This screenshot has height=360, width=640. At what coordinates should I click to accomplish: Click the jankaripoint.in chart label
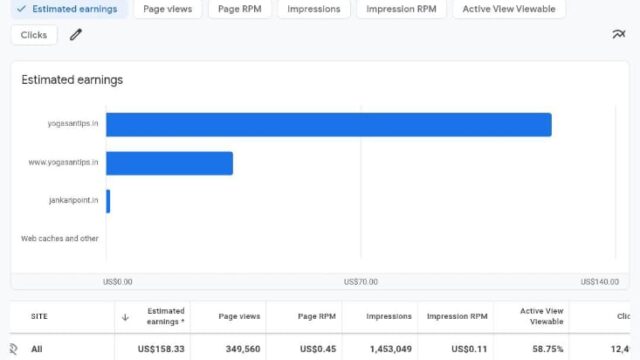tap(73, 200)
